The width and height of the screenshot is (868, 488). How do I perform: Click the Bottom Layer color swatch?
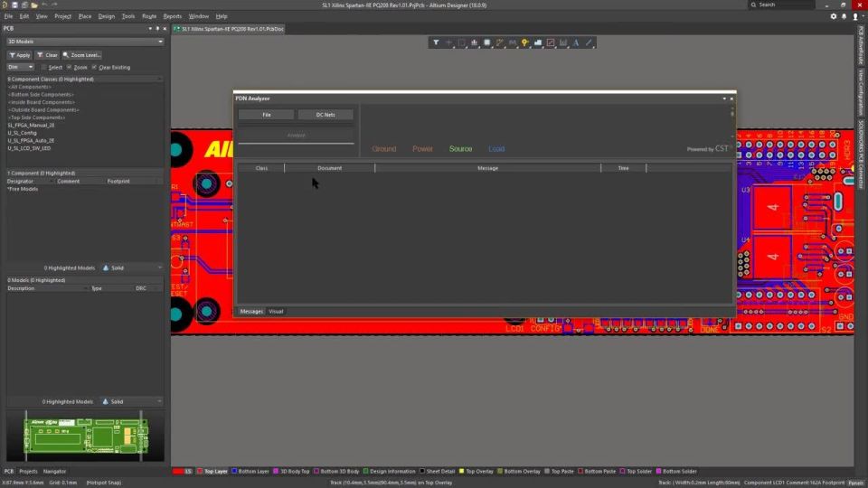pyautogui.click(x=234, y=472)
